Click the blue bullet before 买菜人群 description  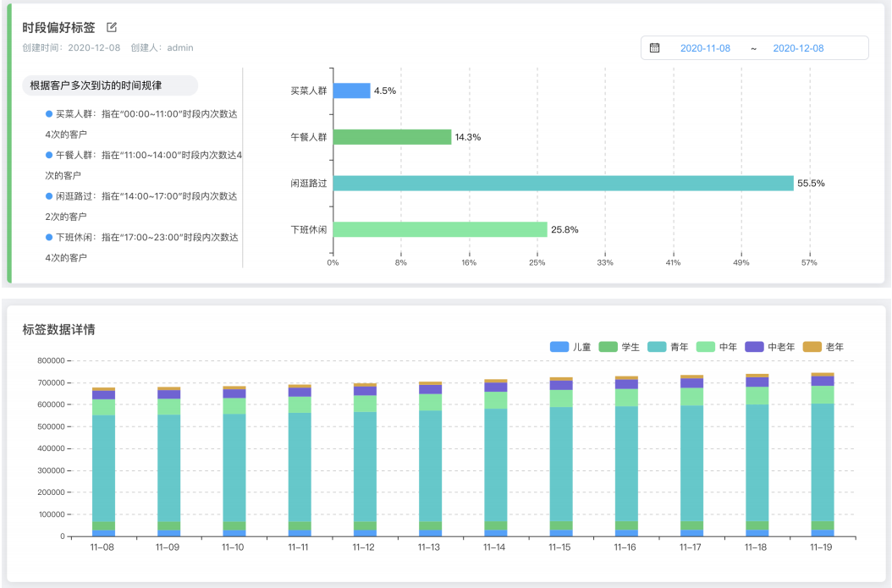coord(49,113)
